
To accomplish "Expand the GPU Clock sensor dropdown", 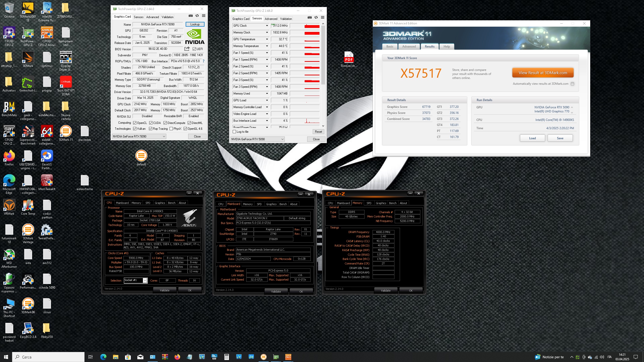I will tap(267, 26).
